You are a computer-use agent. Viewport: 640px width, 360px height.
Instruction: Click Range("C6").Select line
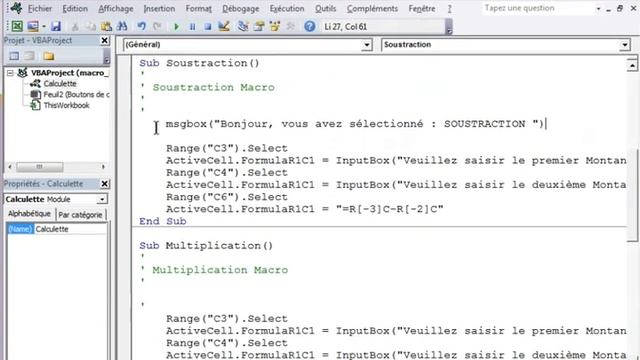pyautogui.click(x=227, y=197)
